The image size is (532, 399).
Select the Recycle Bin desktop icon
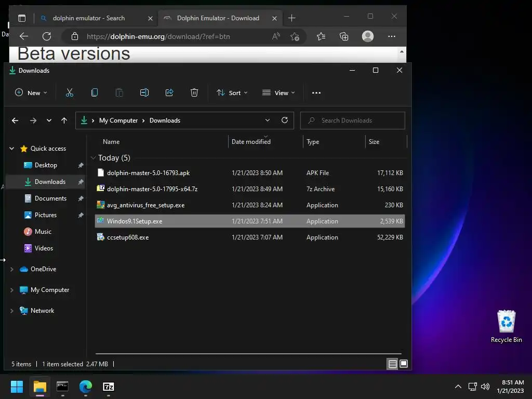[506, 326]
